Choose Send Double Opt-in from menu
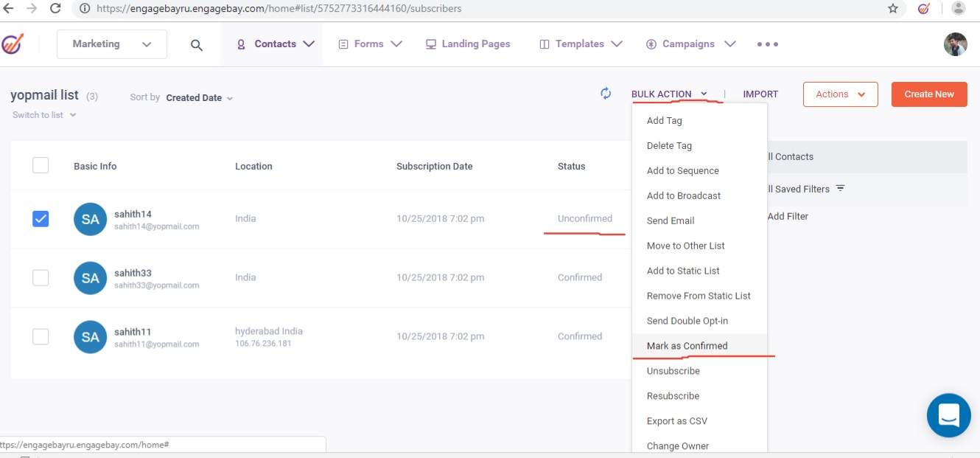This screenshot has width=980, height=458. [x=687, y=321]
